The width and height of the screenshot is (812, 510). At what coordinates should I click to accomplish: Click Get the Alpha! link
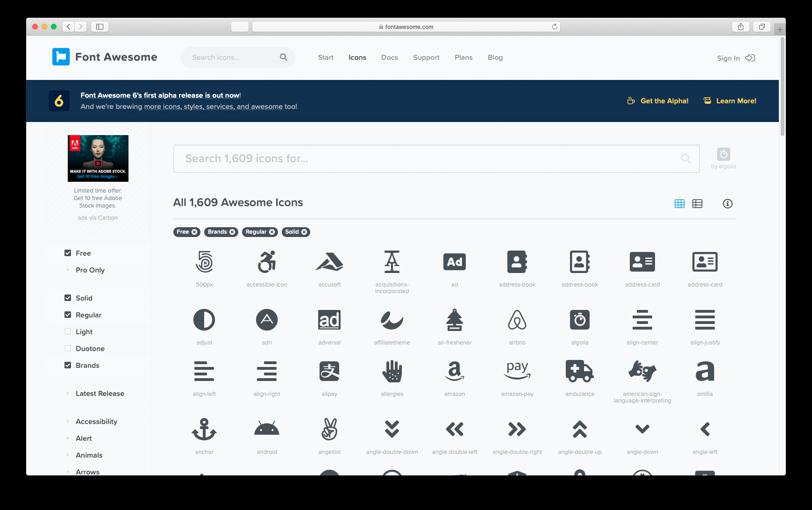click(x=658, y=101)
